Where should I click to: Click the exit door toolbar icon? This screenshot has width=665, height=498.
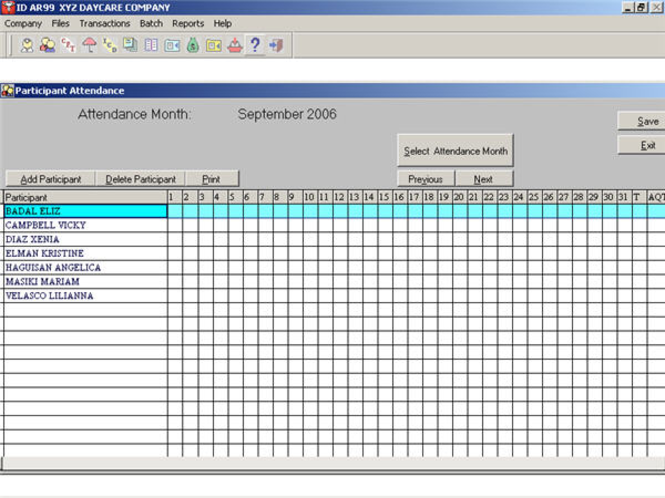276,45
